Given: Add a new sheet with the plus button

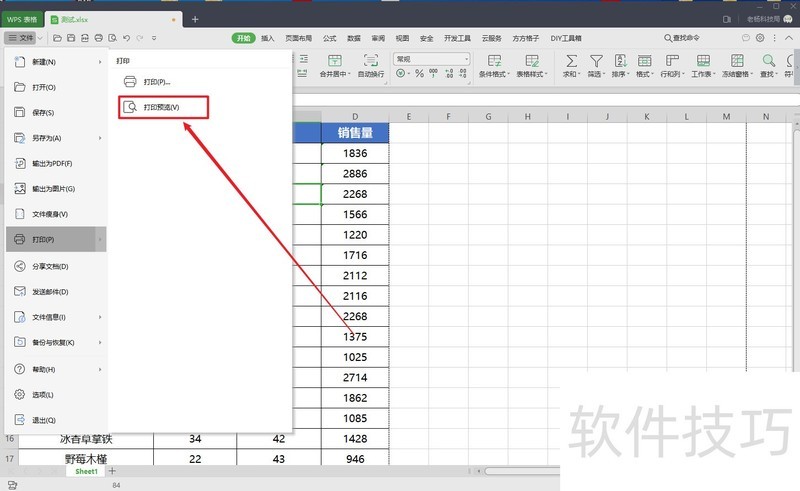Looking at the screenshot, I should point(112,471).
